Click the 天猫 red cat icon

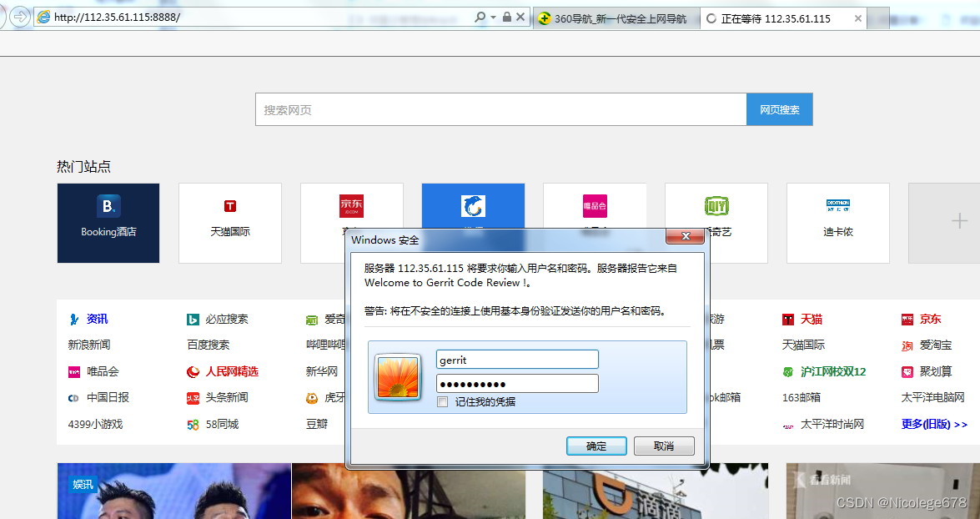[787, 320]
